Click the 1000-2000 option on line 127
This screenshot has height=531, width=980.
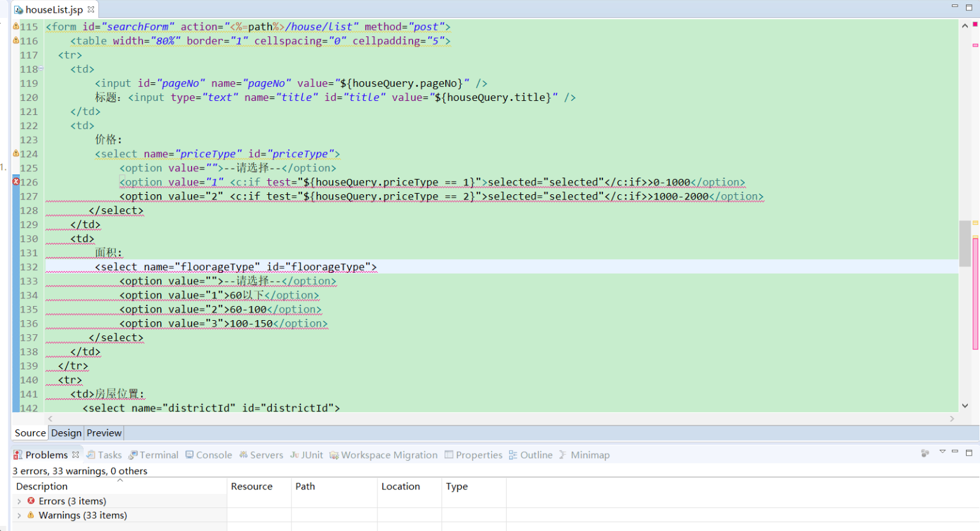pyautogui.click(x=441, y=196)
